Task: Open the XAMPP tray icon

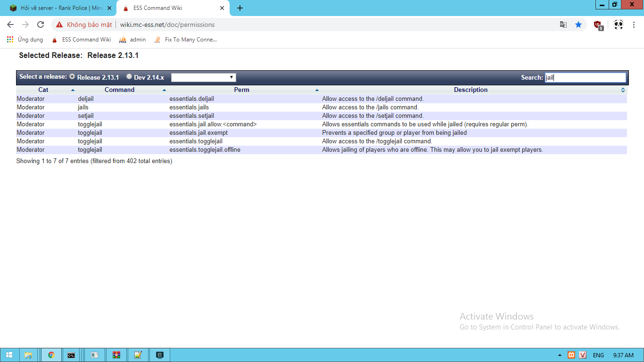Action: coord(571,355)
